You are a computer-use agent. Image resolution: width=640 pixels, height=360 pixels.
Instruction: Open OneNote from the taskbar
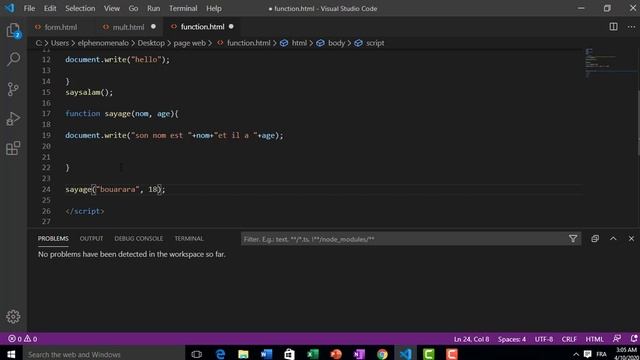click(359, 354)
